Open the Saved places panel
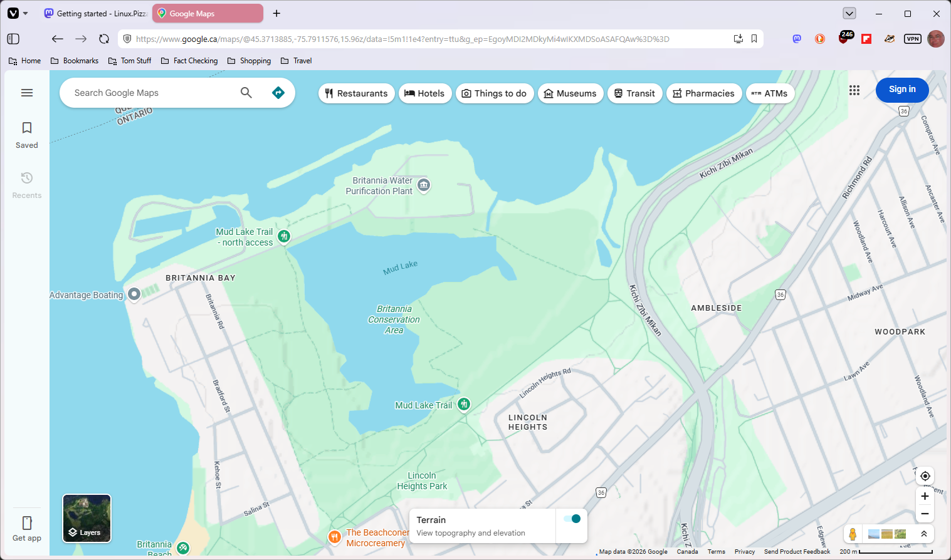The image size is (951, 560). coord(27,135)
